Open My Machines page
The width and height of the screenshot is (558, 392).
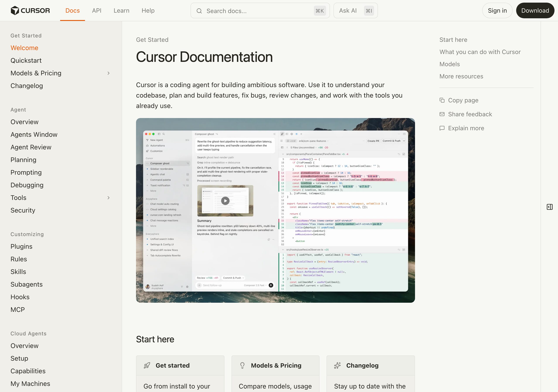point(30,384)
